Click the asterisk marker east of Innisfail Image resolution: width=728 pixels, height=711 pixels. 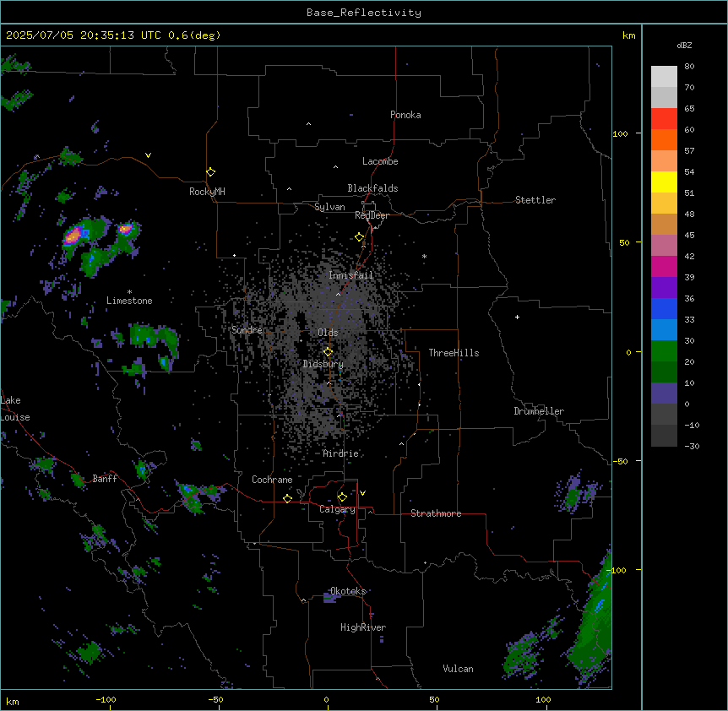coord(424,256)
